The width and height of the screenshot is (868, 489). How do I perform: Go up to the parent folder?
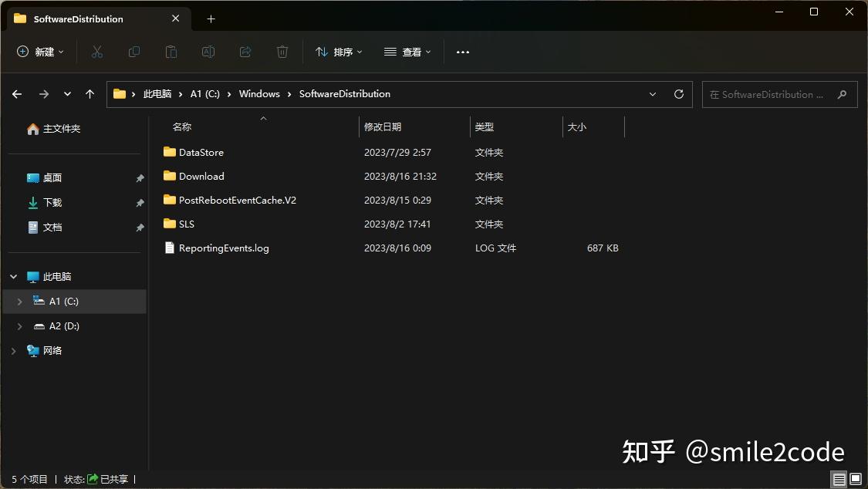coord(90,94)
